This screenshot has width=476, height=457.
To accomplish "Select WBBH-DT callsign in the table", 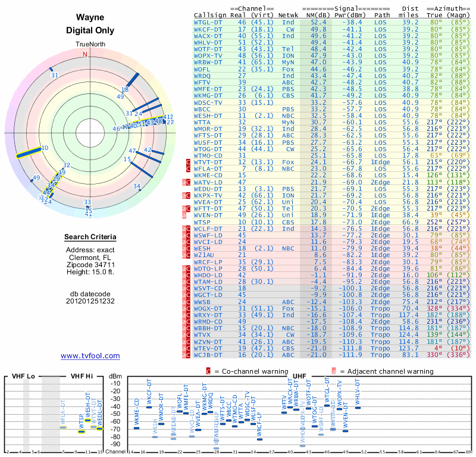I will tap(208, 328).
